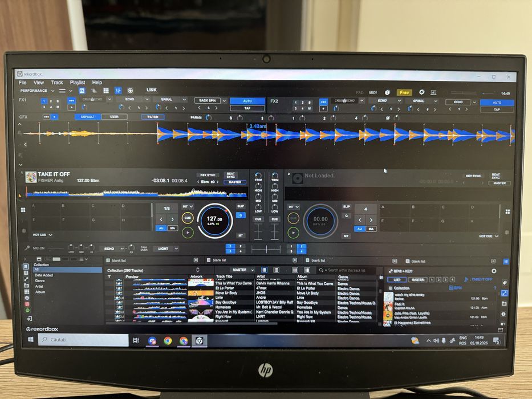This screenshot has height=399, width=532.
Task: Toggle MT master tempo on deck 1
Action: pyautogui.click(x=241, y=235)
